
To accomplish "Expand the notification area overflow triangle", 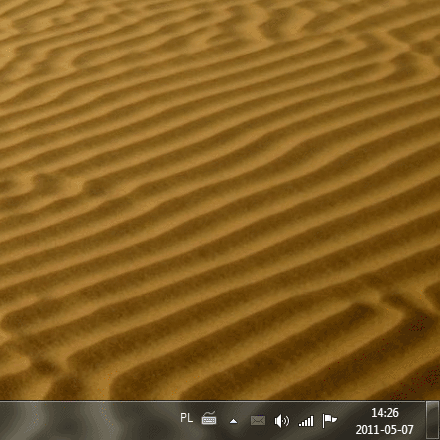I will (x=234, y=421).
